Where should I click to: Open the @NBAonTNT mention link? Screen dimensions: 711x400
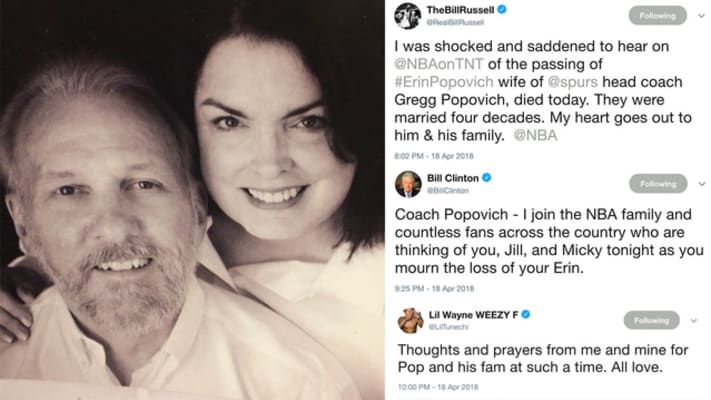[436, 74]
